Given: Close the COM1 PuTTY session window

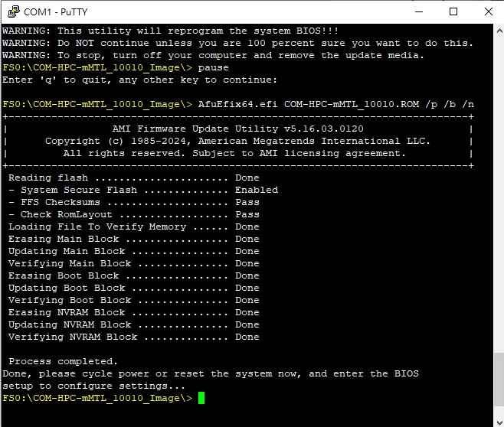Looking at the screenshot, I should click(488, 11).
